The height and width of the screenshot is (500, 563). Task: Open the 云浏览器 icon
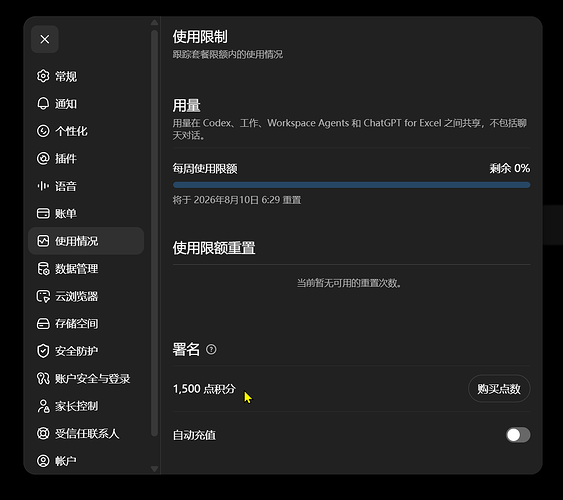[x=43, y=296]
